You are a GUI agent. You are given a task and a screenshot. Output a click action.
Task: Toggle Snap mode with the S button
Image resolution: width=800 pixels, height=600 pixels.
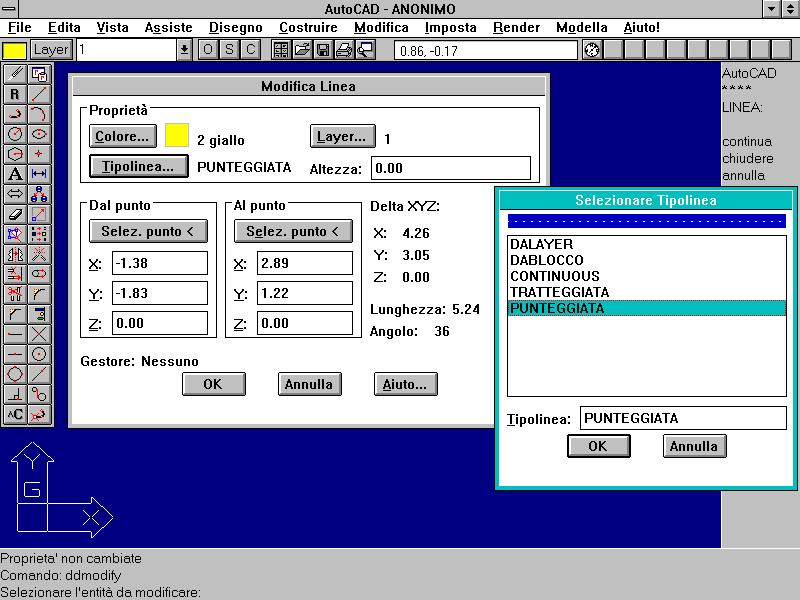230,50
